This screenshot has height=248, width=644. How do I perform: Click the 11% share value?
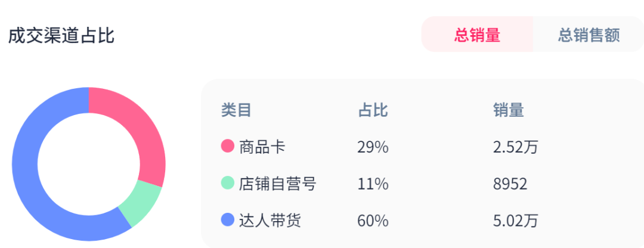pyautogui.click(x=373, y=184)
